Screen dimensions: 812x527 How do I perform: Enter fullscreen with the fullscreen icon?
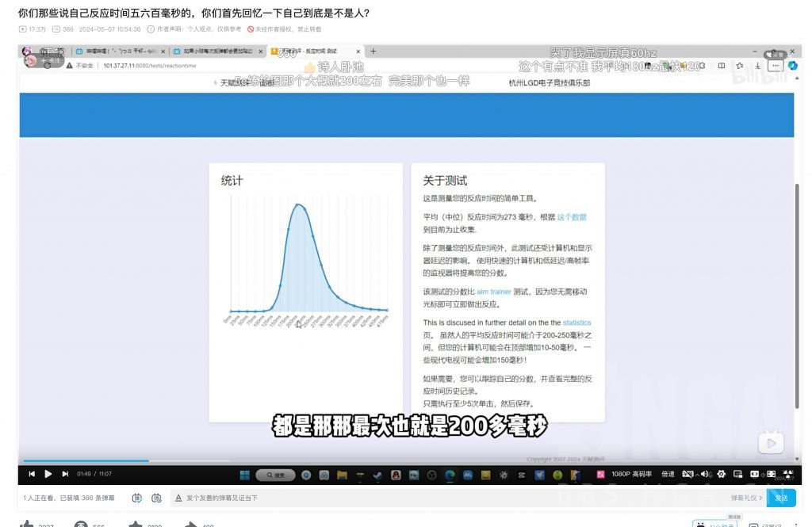[x=772, y=474]
